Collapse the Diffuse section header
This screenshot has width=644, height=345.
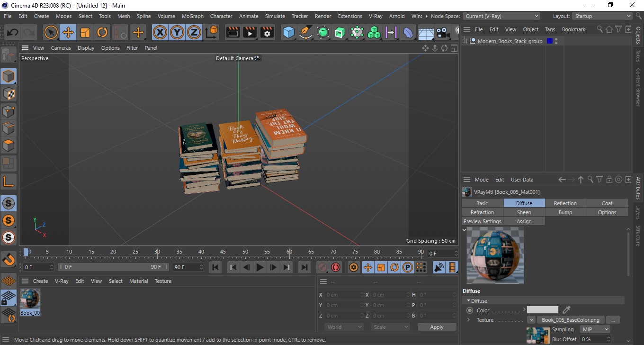[544, 301]
